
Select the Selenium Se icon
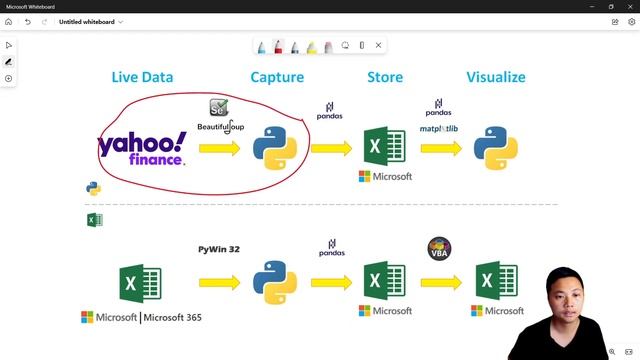pos(219,108)
